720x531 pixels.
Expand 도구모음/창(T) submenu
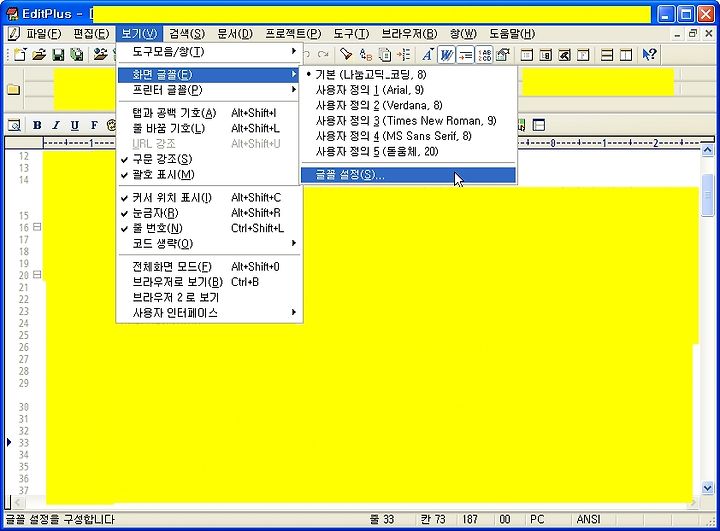coord(209,51)
